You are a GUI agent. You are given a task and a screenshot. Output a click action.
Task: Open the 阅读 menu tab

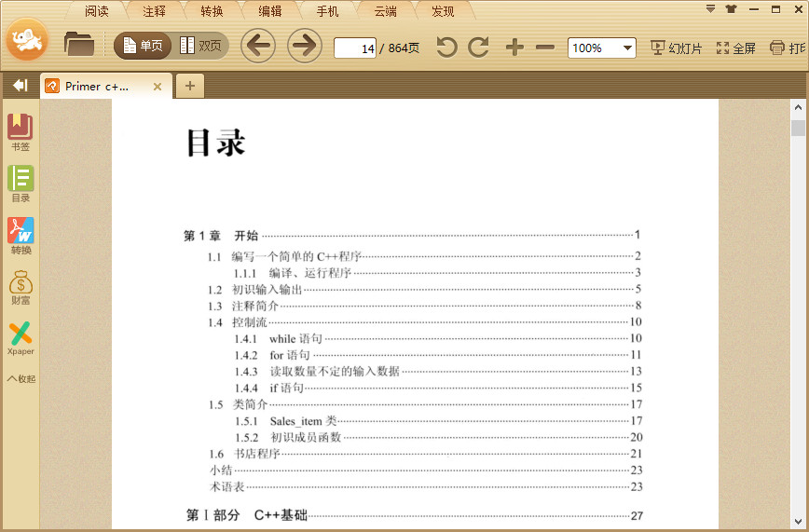(97, 11)
